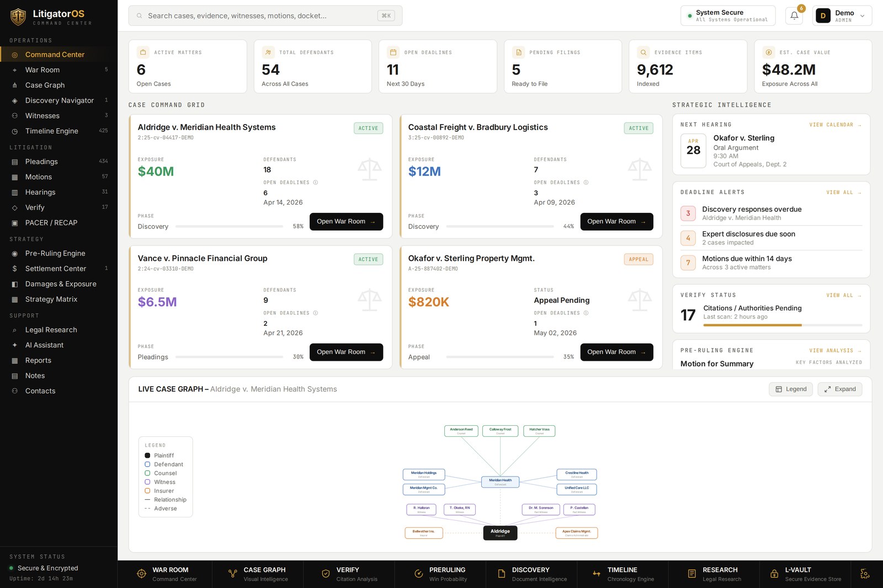Select the Aldridge plaintiff node in graph
The height and width of the screenshot is (588, 883).
[500, 533]
